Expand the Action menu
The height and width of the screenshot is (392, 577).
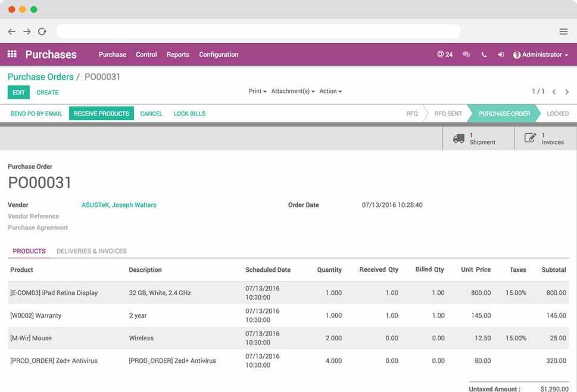click(x=330, y=91)
